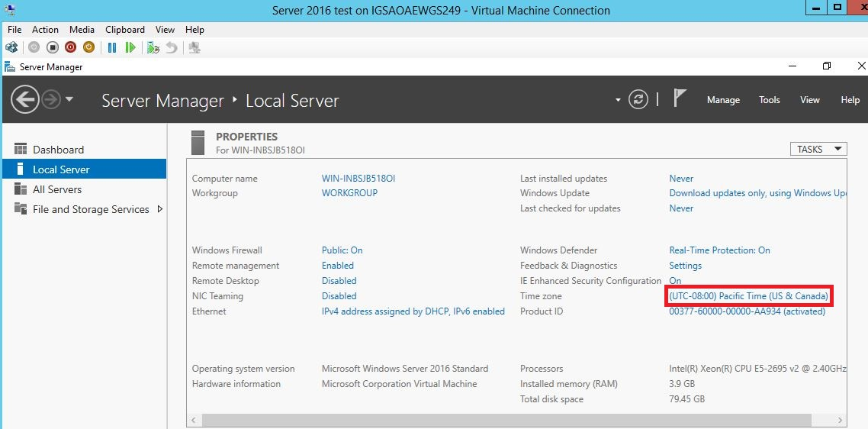
Task: Open the VM Connection Help menu
Action: click(194, 29)
